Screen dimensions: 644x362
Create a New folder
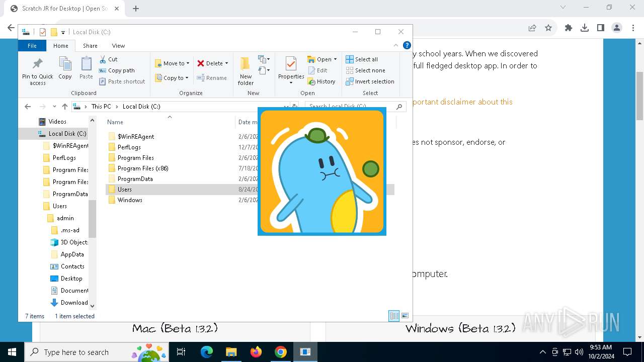[x=246, y=71]
